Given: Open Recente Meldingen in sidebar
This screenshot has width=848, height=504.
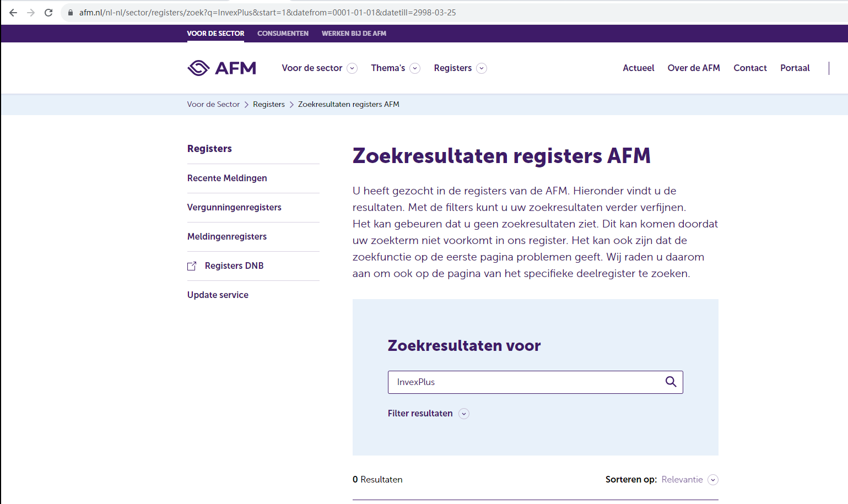Looking at the screenshot, I should click(x=227, y=178).
